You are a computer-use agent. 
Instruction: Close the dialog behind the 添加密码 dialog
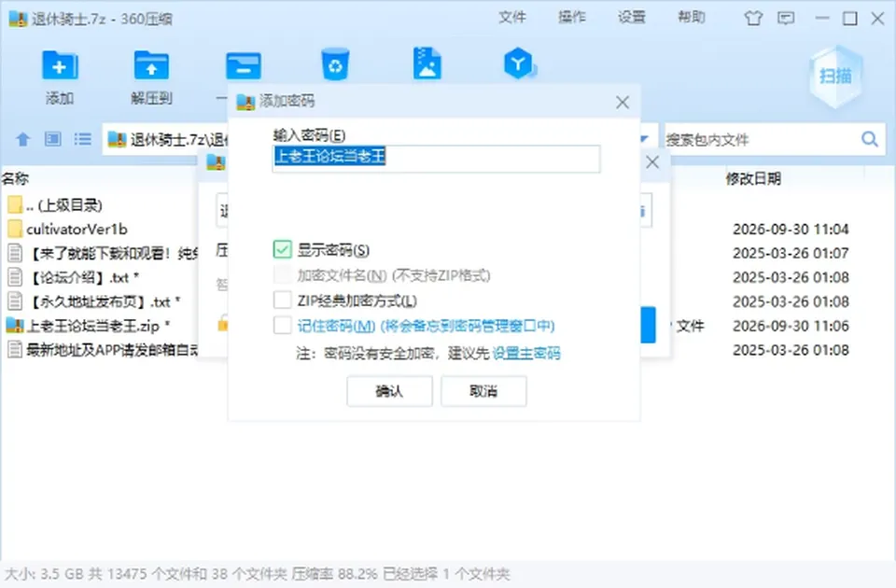click(x=652, y=162)
